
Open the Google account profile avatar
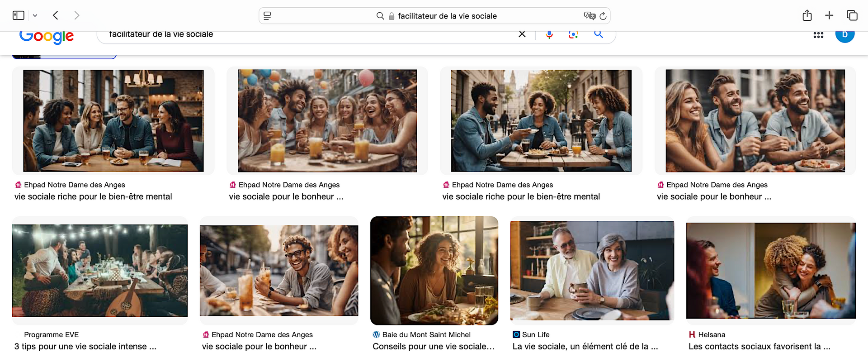pyautogui.click(x=844, y=35)
